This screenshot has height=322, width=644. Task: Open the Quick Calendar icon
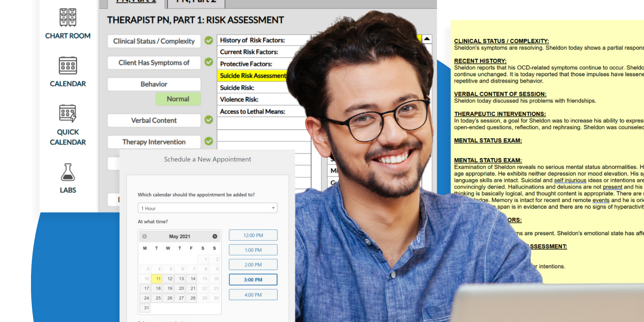coord(68,113)
